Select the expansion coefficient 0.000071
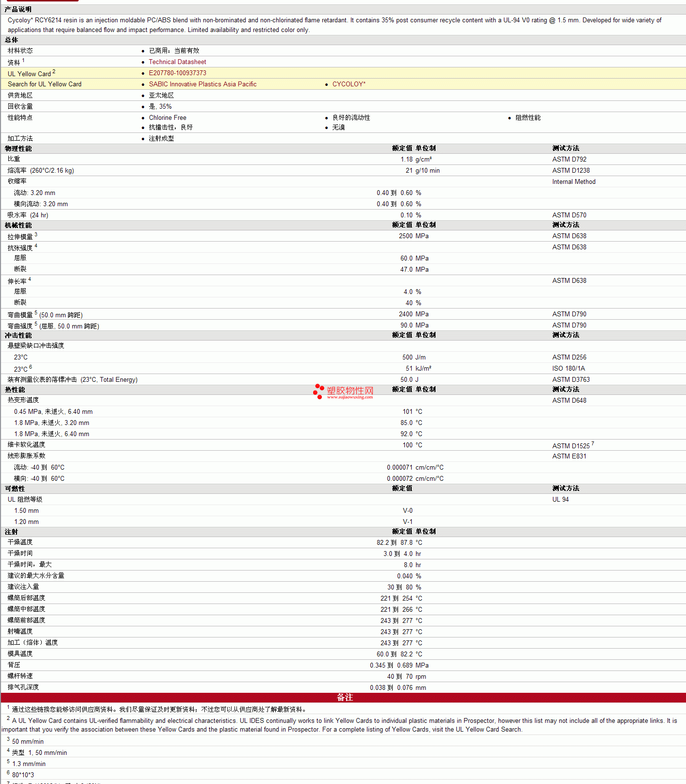 (x=400, y=468)
